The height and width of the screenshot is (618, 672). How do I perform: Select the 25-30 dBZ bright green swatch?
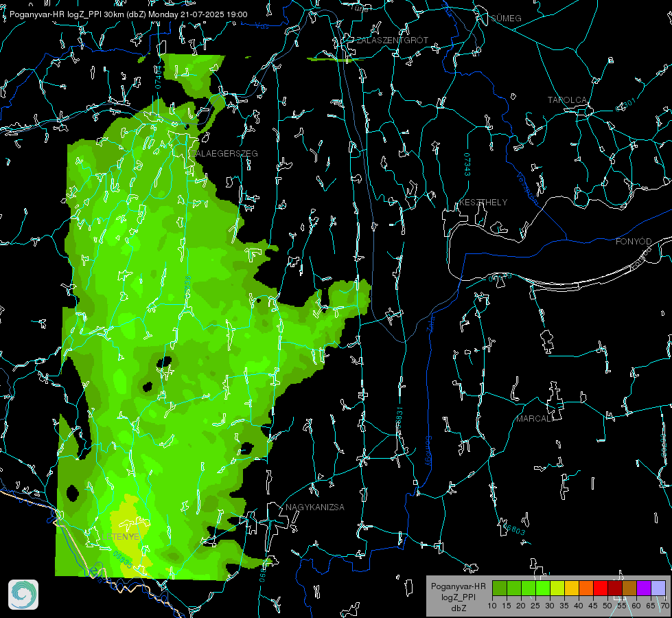click(543, 588)
